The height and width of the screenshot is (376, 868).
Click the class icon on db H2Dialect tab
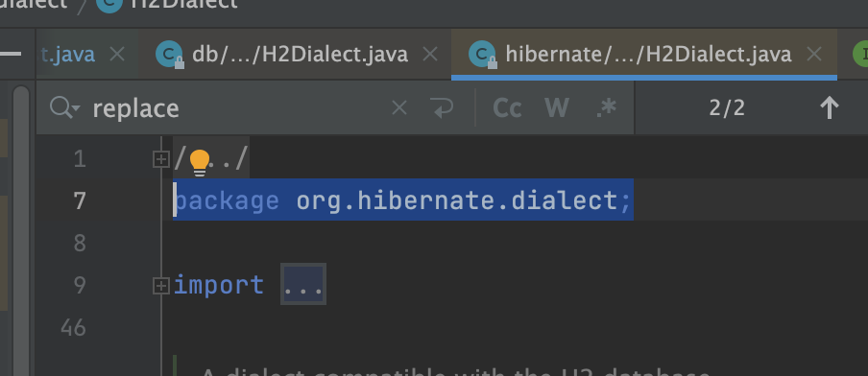coord(169,55)
